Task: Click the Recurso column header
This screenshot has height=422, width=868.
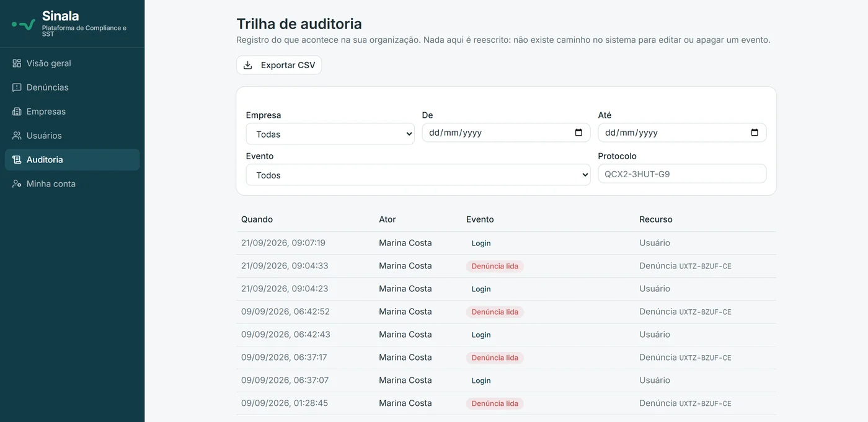Action: pyautogui.click(x=656, y=219)
